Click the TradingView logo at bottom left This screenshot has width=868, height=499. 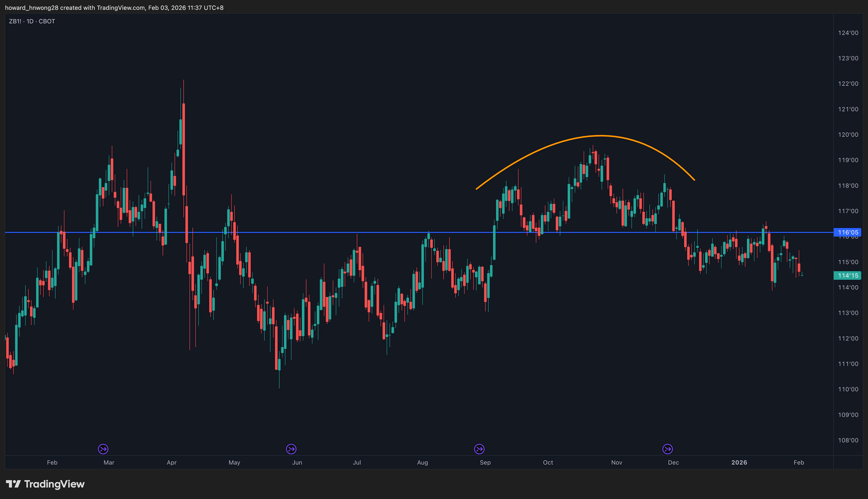pyautogui.click(x=45, y=484)
